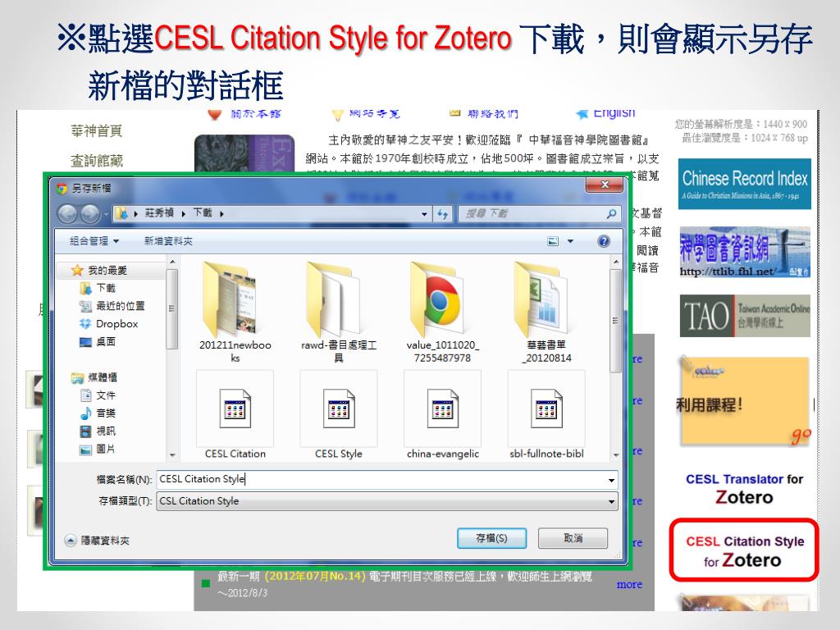This screenshot has height=630, width=840.
Task: Change the view using the view icon
Action: [x=553, y=241]
